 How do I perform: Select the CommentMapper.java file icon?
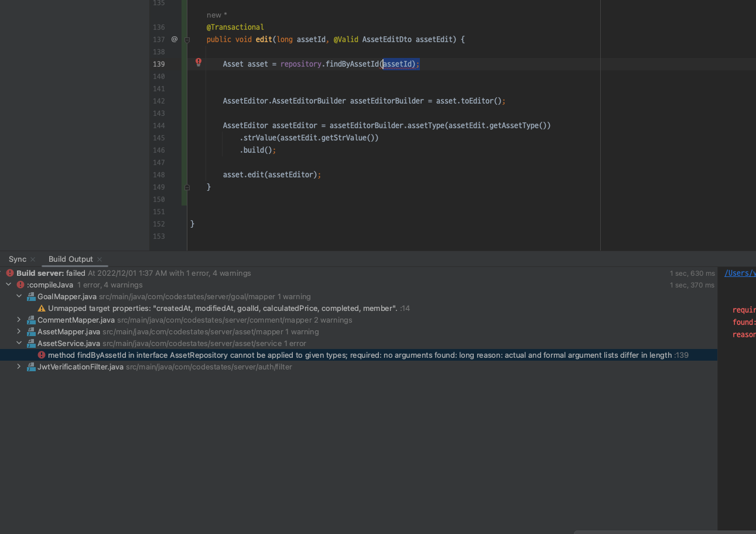(31, 320)
